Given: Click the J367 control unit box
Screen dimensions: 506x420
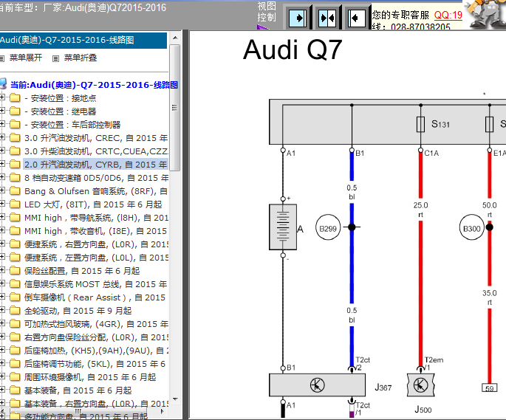Looking at the screenshot, I should [317, 385].
